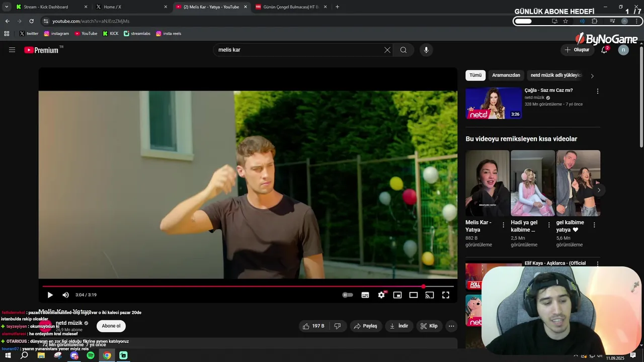Expand the tab search dropdown
This screenshot has width=644, height=362.
(7, 7)
